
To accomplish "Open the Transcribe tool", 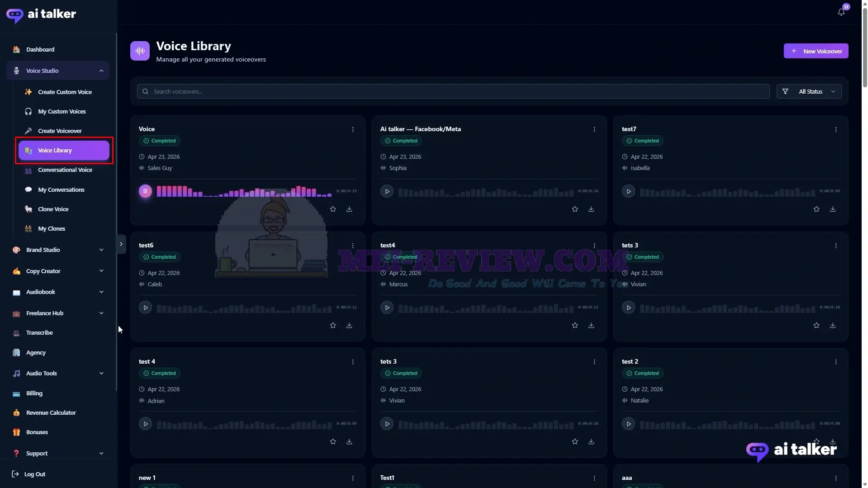I will [58, 332].
